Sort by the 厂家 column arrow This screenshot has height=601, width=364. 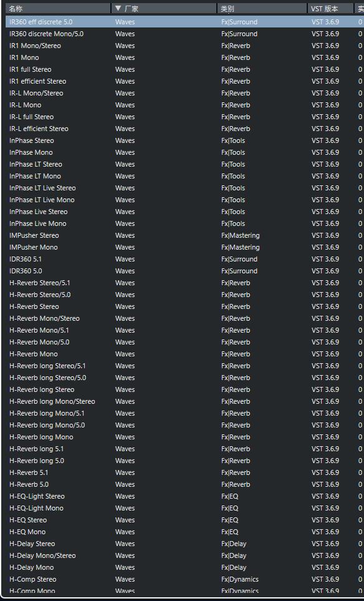(118, 9)
